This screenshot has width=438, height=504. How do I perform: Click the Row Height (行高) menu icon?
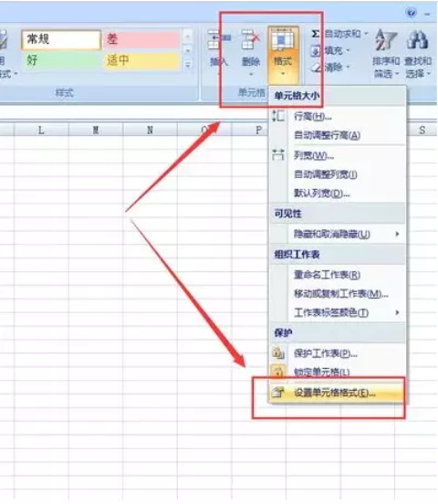tap(278, 116)
